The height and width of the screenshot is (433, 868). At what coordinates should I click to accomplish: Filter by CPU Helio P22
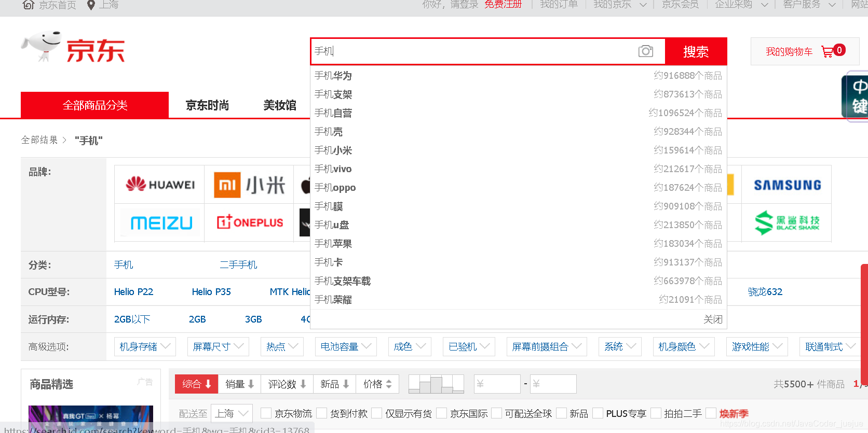pos(133,292)
